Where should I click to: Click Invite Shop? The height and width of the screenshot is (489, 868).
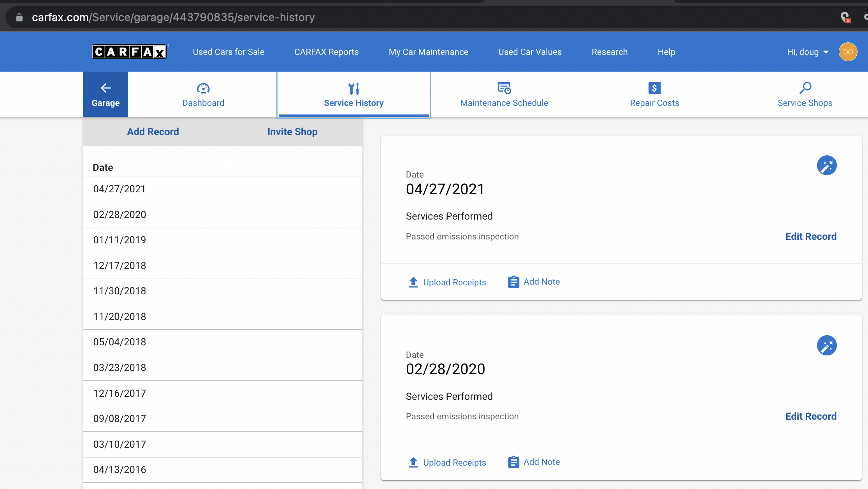[292, 132]
